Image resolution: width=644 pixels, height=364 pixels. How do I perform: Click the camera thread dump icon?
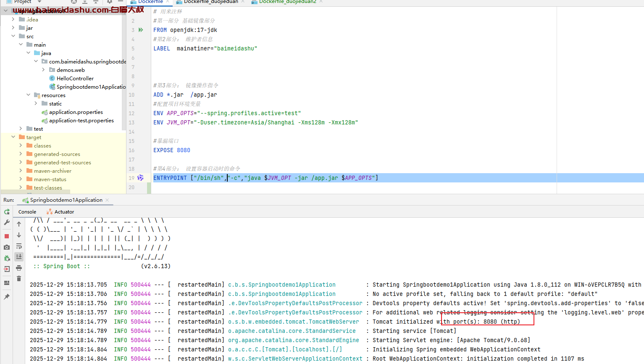pos(7,247)
